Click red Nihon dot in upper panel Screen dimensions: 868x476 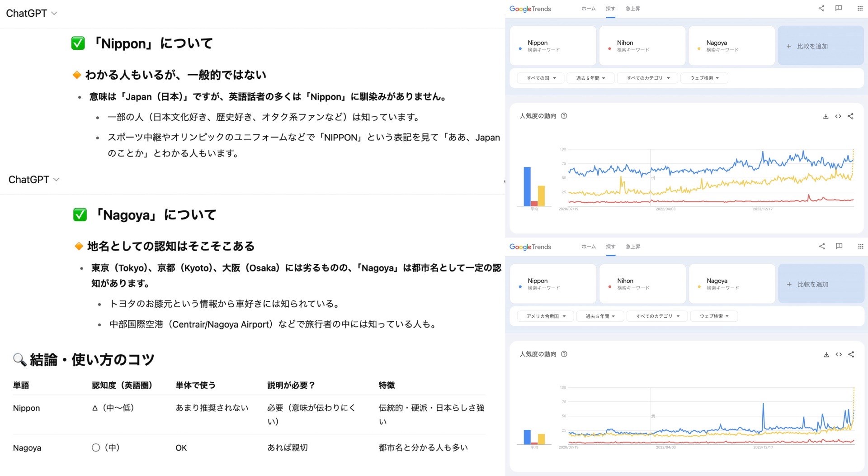pos(609,49)
